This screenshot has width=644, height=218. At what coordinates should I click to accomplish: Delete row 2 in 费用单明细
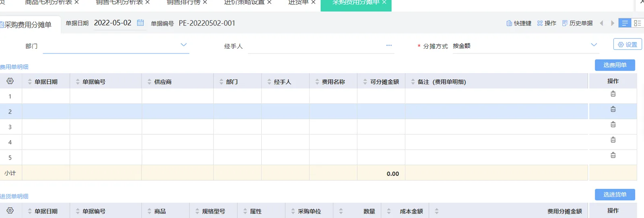(x=613, y=109)
